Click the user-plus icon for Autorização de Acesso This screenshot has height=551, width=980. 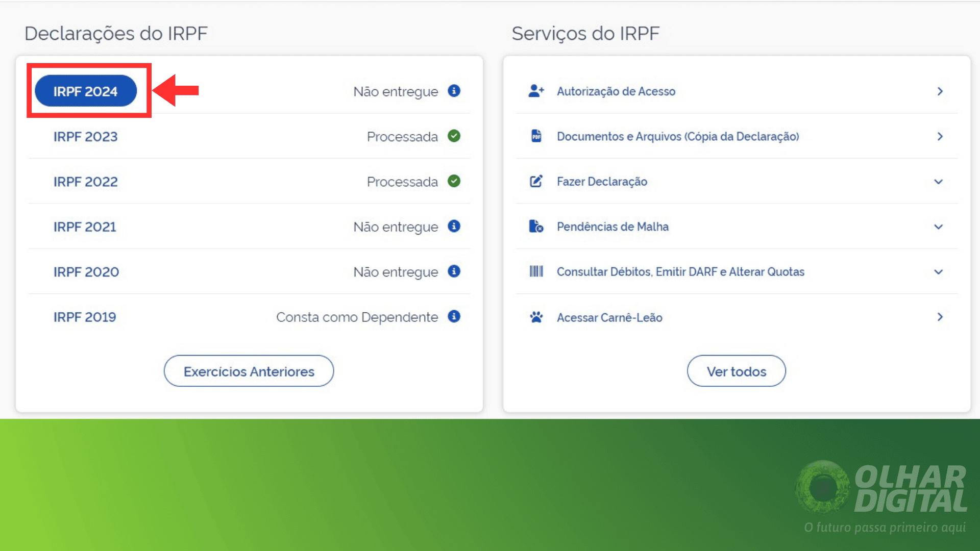(536, 91)
